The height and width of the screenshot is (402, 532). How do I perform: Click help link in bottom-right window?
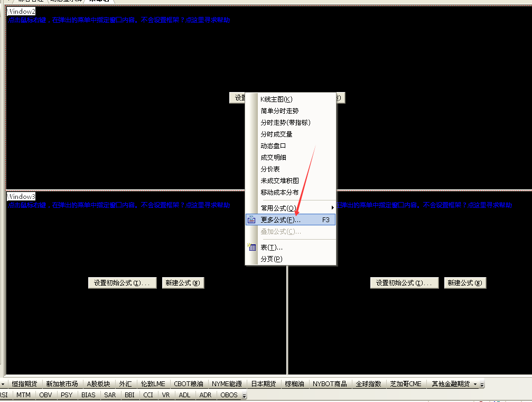424,205
